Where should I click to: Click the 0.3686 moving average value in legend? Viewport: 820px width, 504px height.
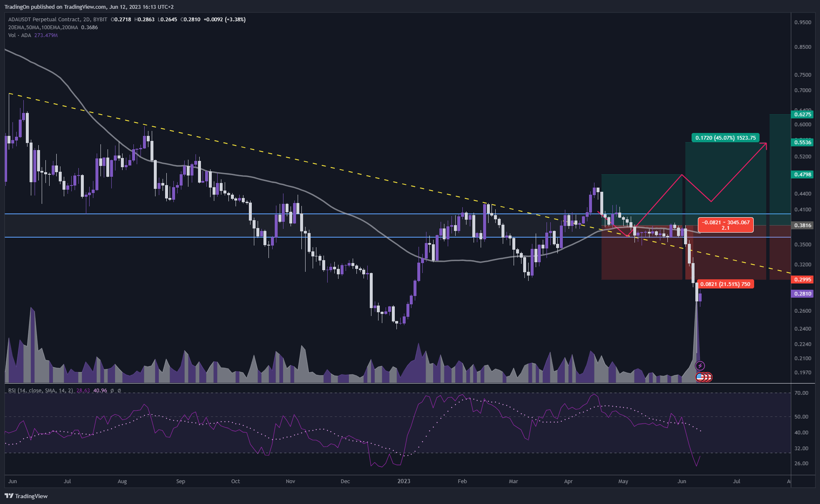[x=89, y=28]
